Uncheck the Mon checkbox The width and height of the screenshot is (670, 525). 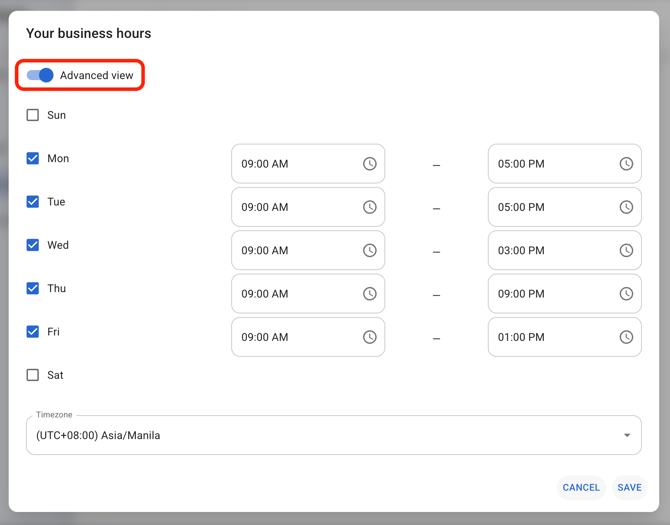coord(33,158)
